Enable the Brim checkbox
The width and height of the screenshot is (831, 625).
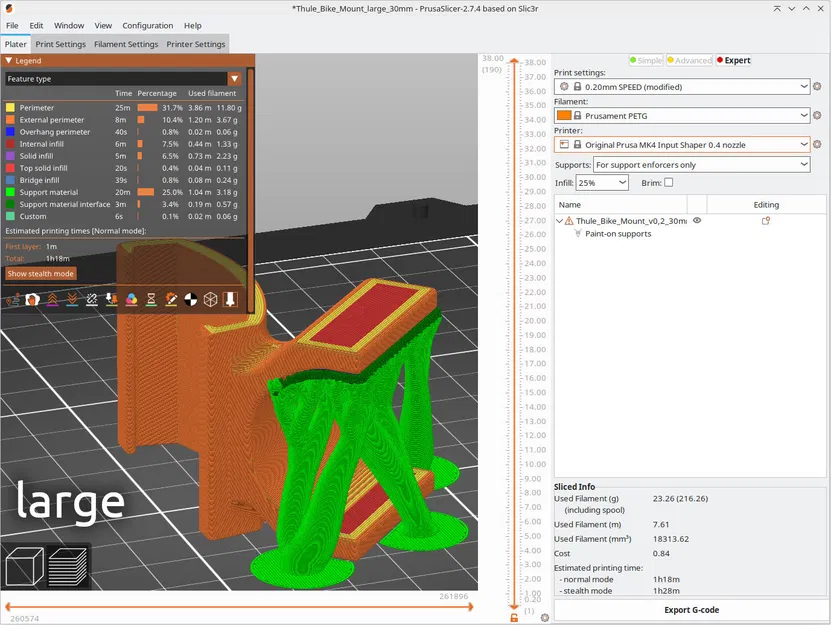pos(668,182)
